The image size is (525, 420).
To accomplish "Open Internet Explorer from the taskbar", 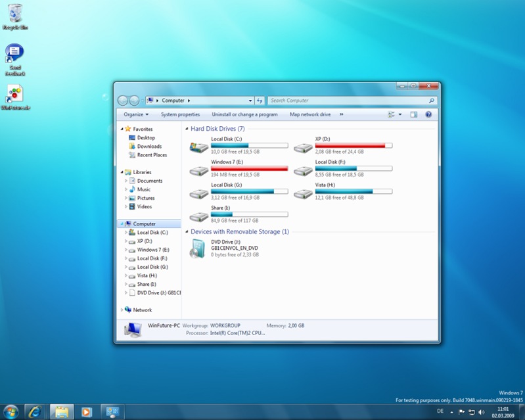I will [x=35, y=411].
